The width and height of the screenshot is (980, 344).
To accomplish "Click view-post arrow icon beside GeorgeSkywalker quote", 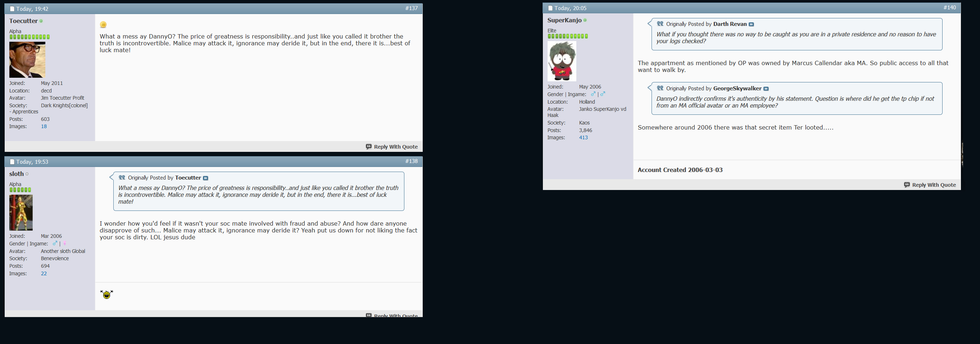I will 766,89.
